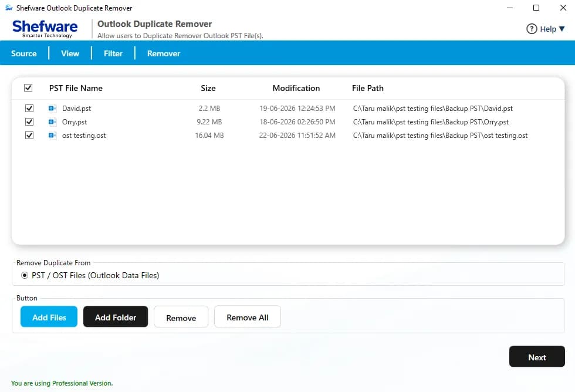Viewport: 575px width, 392px height.
Task: Click the Outlook file icon beside David.pst
Action: [x=52, y=109]
